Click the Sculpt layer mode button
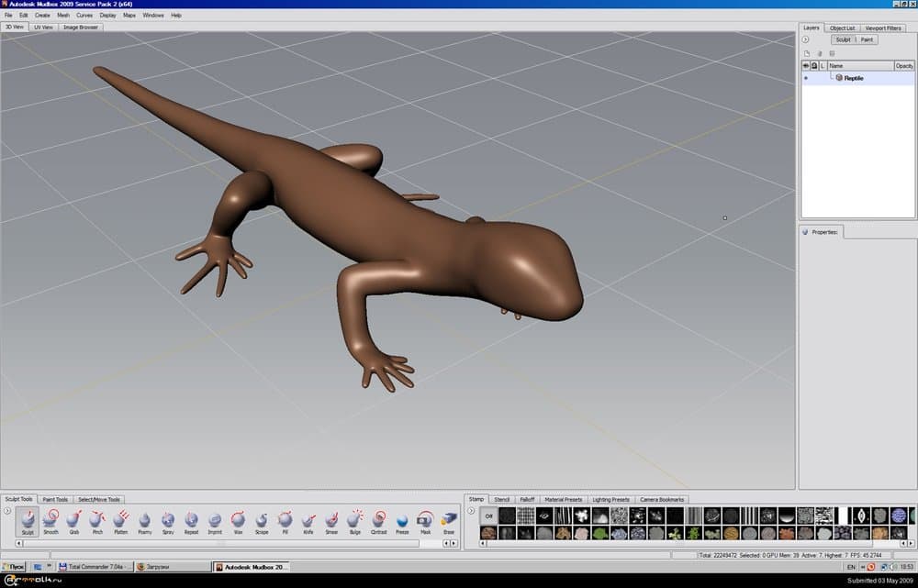 click(843, 39)
